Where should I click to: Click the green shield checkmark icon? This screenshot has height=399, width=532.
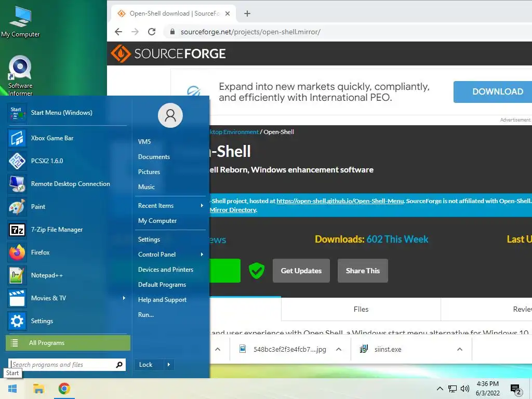click(x=257, y=271)
